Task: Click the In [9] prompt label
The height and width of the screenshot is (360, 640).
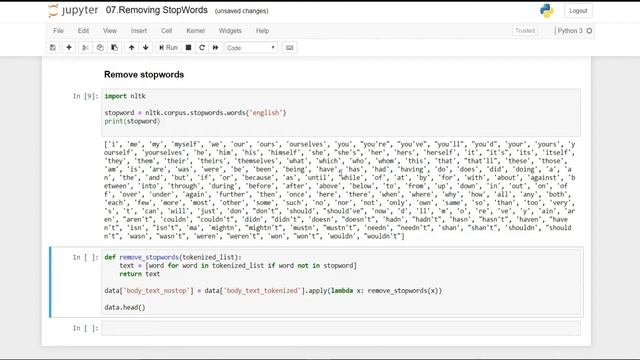Action: pyautogui.click(x=86, y=96)
